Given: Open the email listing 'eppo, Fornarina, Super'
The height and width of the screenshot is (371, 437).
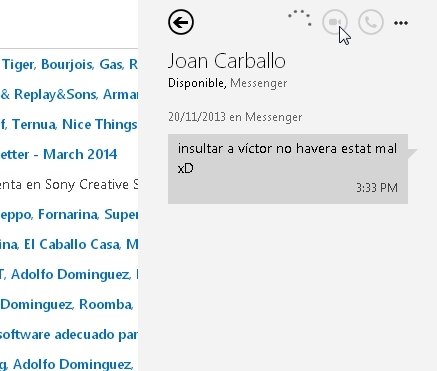Looking at the screenshot, I should (x=69, y=214).
